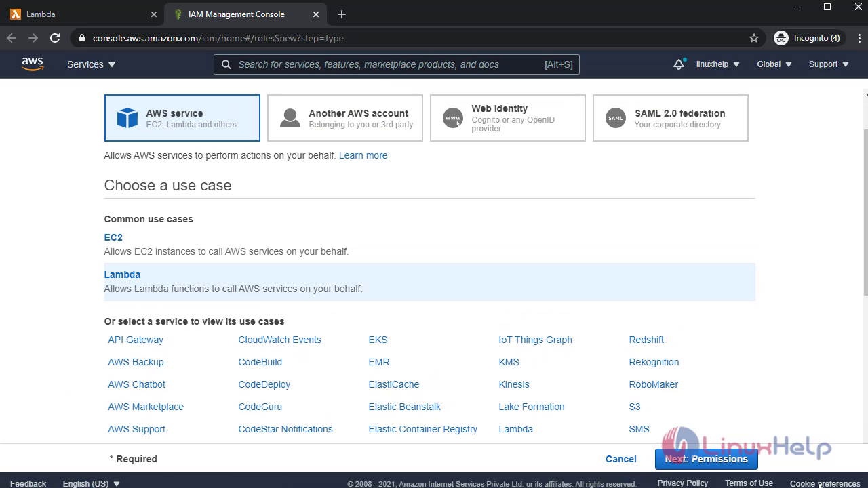Image resolution: width=868 pixels, height=488 pixels.
Task: Select Elastic Container Registry service
Action: click(x=423, y=429)
